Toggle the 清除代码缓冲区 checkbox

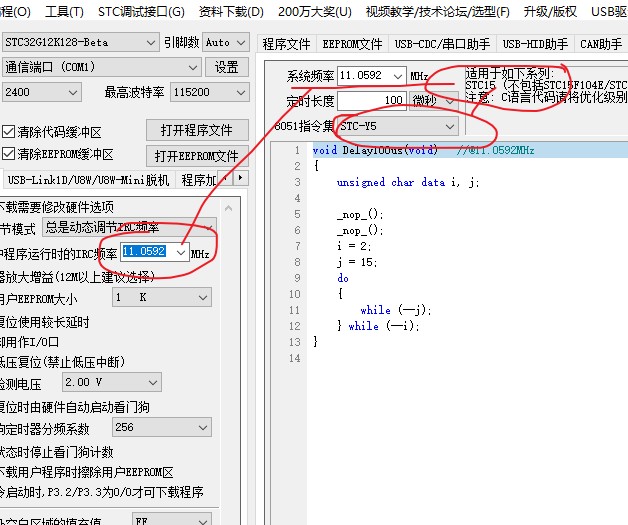52,132
